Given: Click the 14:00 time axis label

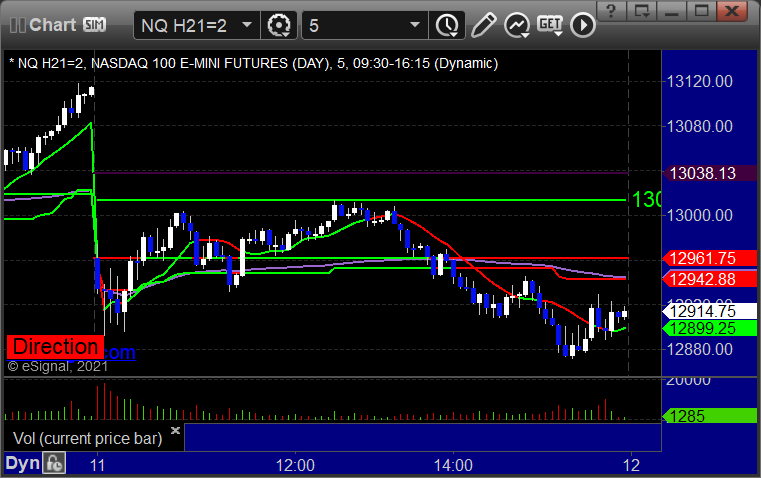Looking at the screenshot, I should (453, 465).
